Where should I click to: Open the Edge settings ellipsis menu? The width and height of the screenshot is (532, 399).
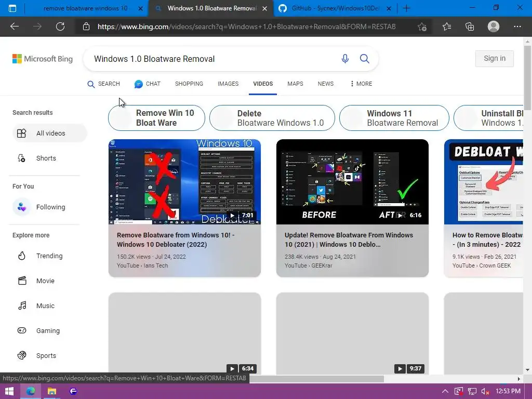(517, 26)
